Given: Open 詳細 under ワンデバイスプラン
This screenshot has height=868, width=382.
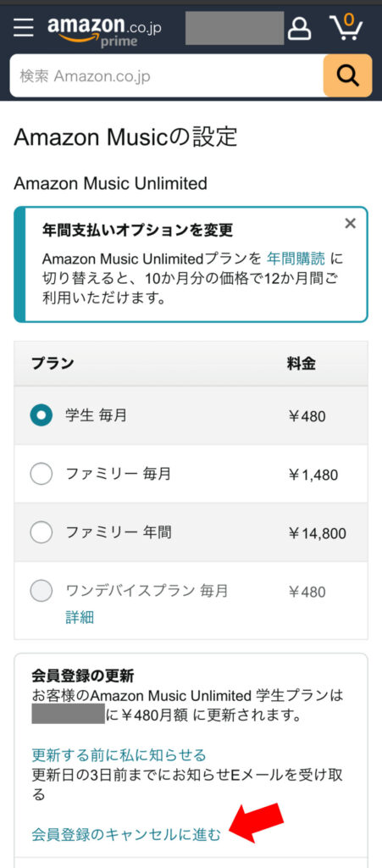Looking at the screenshot, I should click(x=80, y=618).
